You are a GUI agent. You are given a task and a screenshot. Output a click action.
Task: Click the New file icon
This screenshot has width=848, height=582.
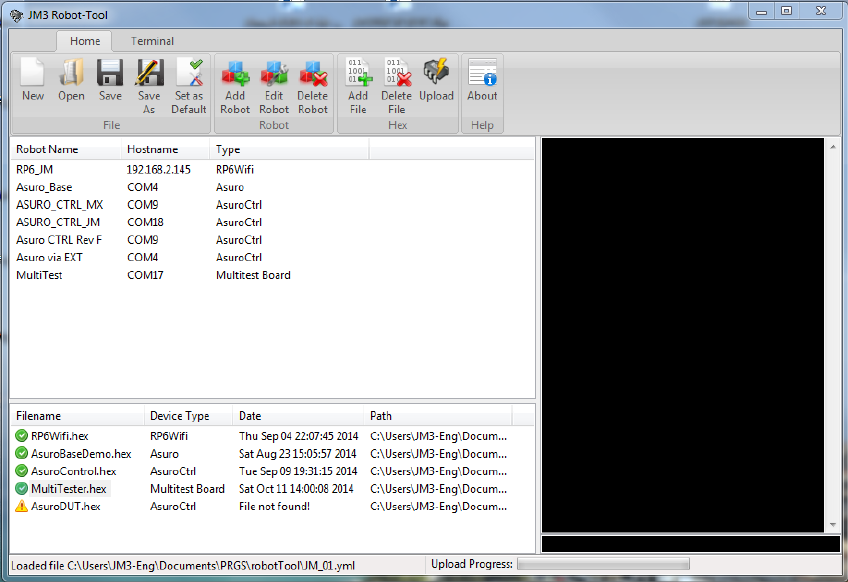[x=32, y=72]
